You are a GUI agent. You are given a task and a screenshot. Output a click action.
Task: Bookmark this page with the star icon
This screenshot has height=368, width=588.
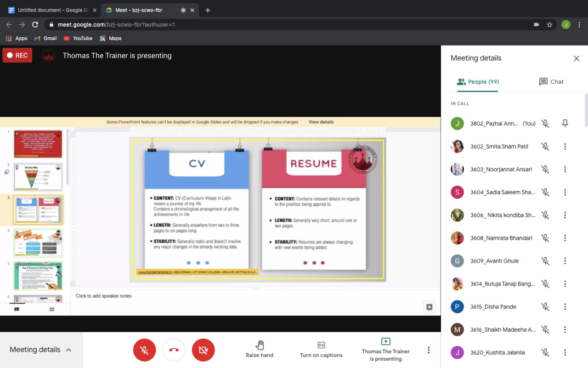pyautogui.click(x=549, y=24)
